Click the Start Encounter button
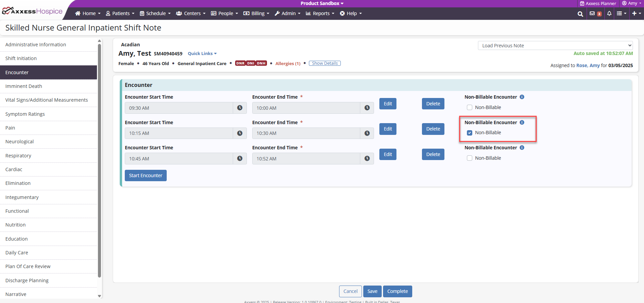This screenshot has width=644, height=303. [146, 175]
